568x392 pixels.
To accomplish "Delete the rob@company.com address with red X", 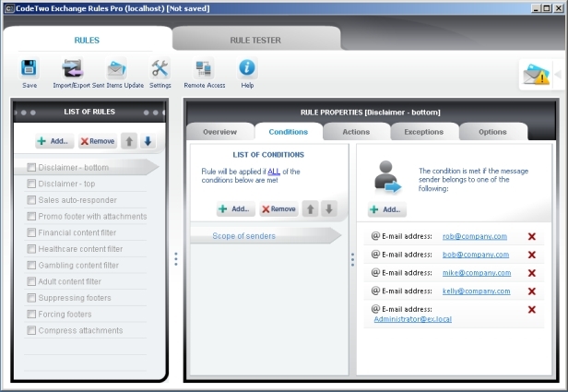I will (x=531, y=236).
